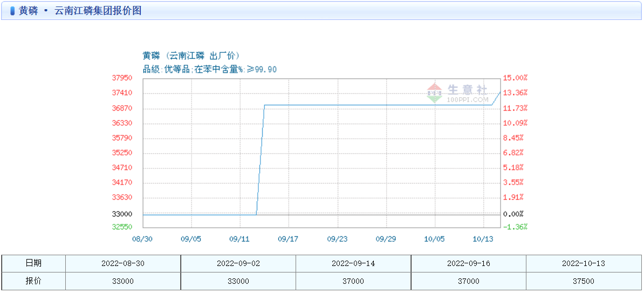Image resolution: width=644 pixels, height=293 pixels.
Task: Click the y-axis label 37950
Action: [122, 78]
